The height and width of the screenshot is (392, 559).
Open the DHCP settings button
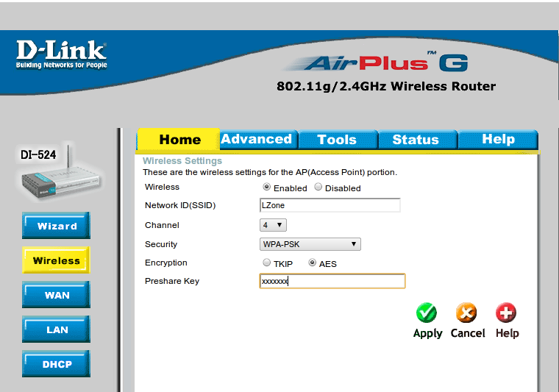pyautogui.click(x=57, y=364)
